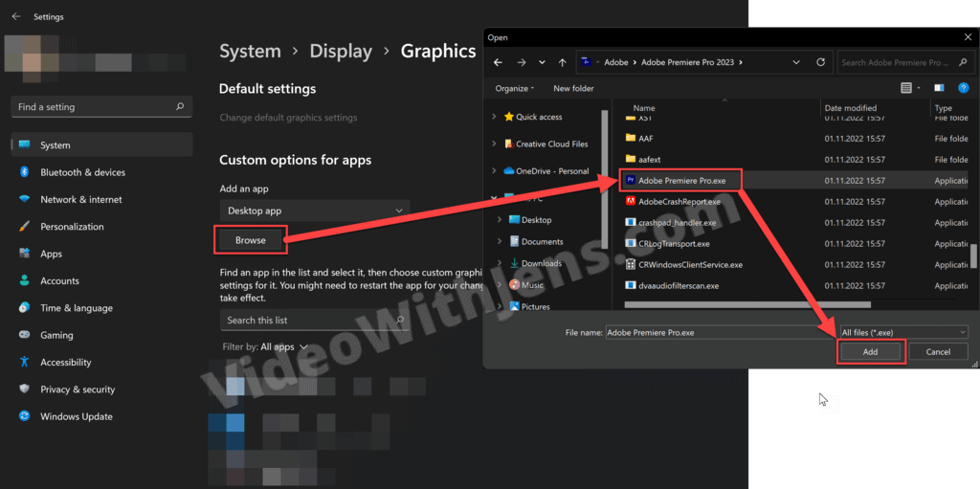
Task: Click the Privacy & security shield icon
Action: click(24, 389)
